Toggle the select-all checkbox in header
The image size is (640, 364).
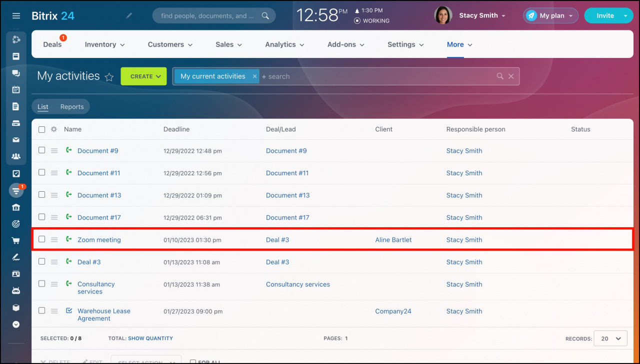coord(42,129)
